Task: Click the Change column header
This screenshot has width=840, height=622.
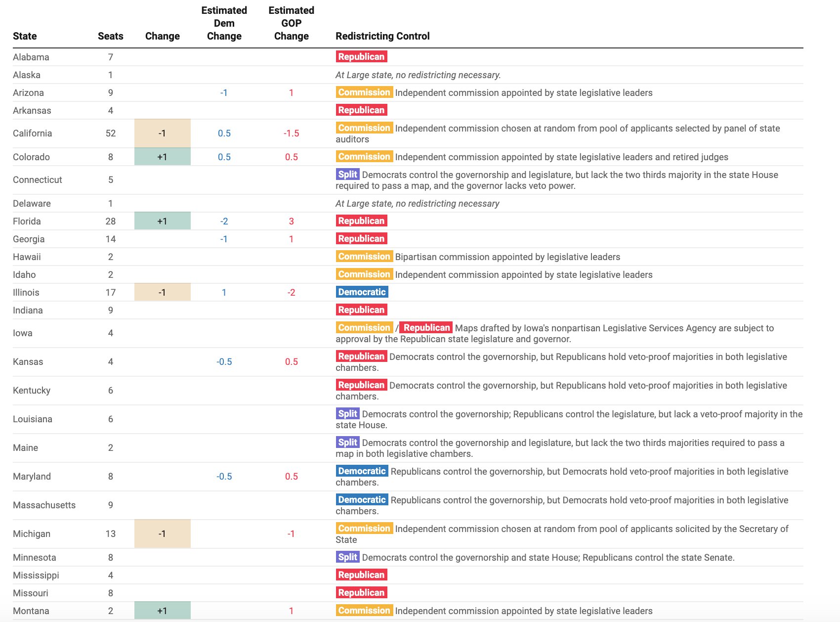Action: pos(163,36)
